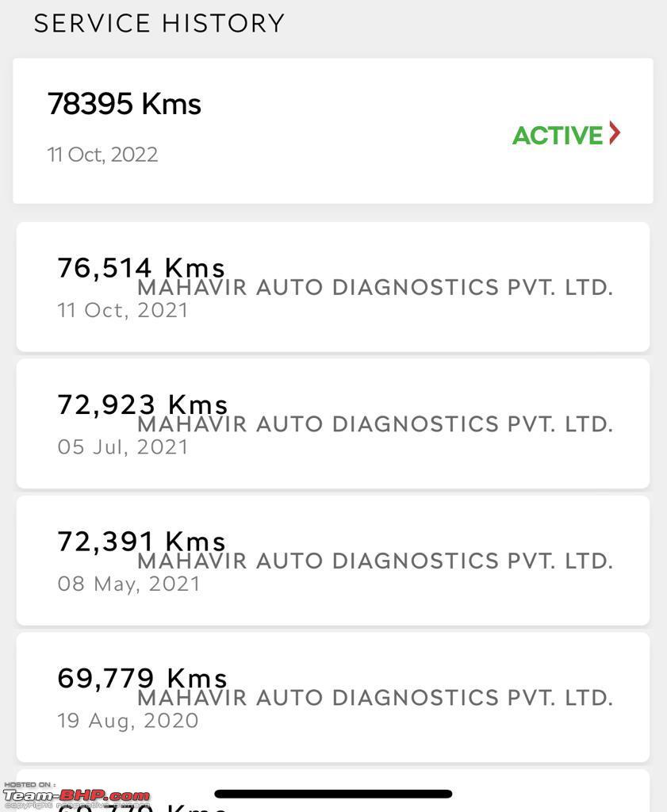The width and height of the screenshot is (667, 812).
Task: Select the 11 Oct, 2021 date text
Action: [123, 310]
